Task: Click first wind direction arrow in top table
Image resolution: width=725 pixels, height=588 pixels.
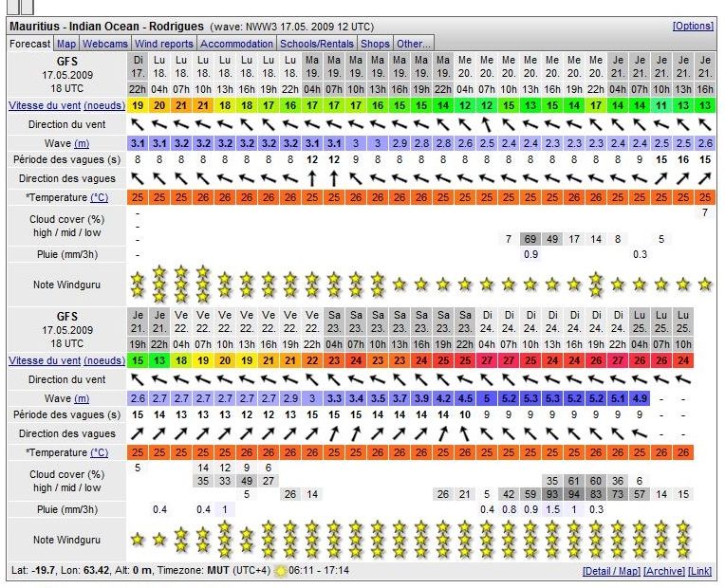Action: 138,124
